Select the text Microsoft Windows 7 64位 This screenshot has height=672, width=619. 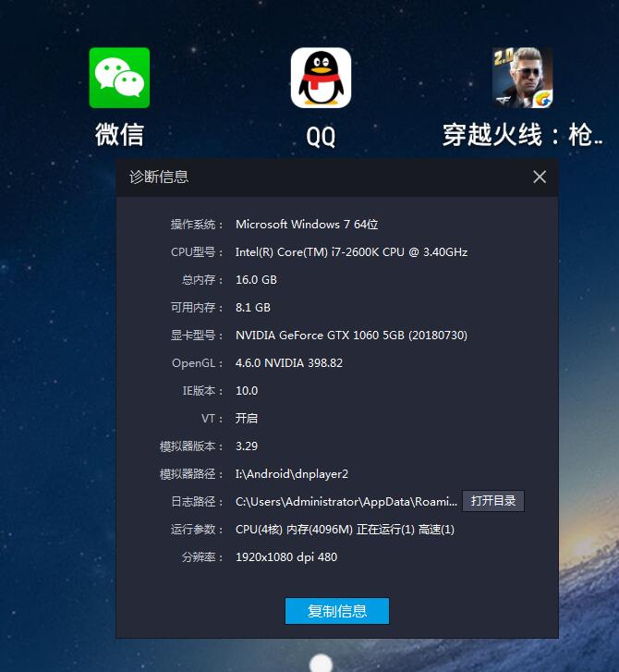(x=307, y=224)
